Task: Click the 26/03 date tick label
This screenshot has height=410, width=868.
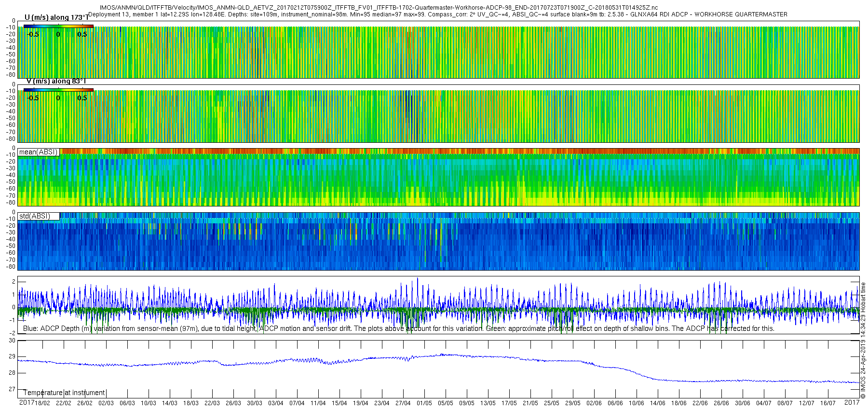Action: coord(233,403)
